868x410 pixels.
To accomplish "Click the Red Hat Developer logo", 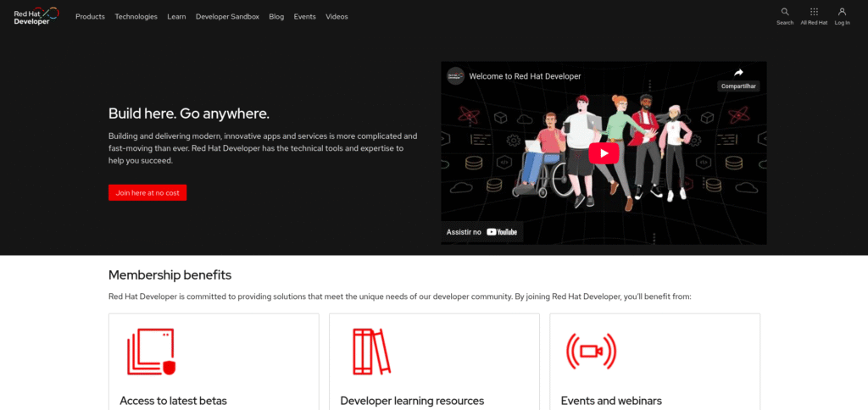I will click(x=36, y=15).
